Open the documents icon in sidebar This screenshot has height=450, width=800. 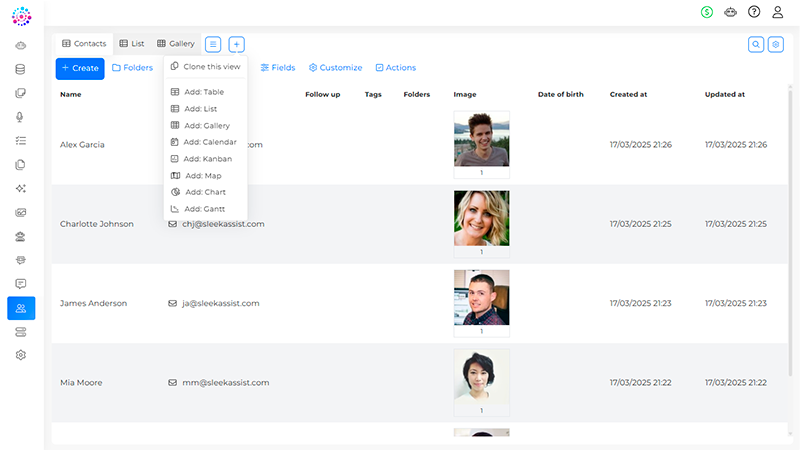click(20, 165)
